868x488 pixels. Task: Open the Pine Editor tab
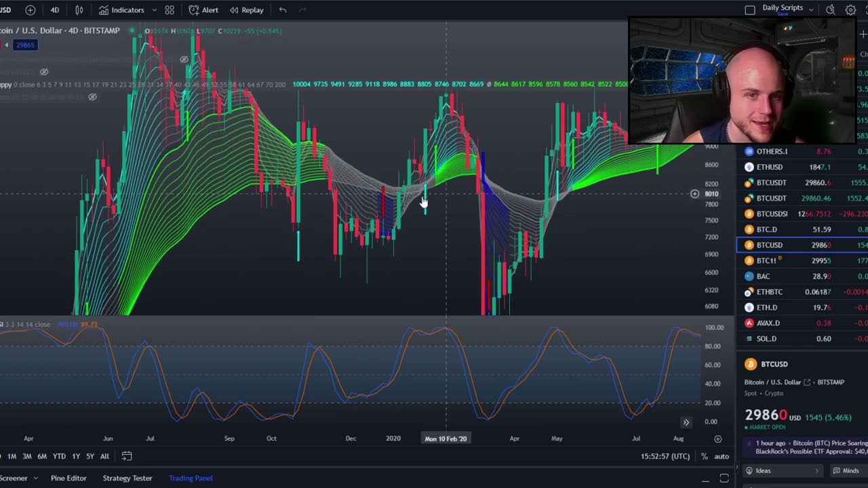tap(68, 478)
